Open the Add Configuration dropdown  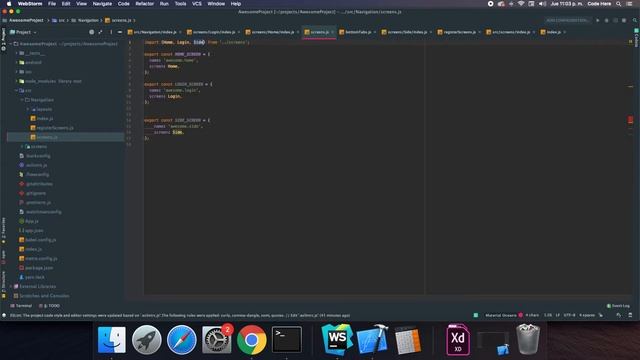coord(568,20)
